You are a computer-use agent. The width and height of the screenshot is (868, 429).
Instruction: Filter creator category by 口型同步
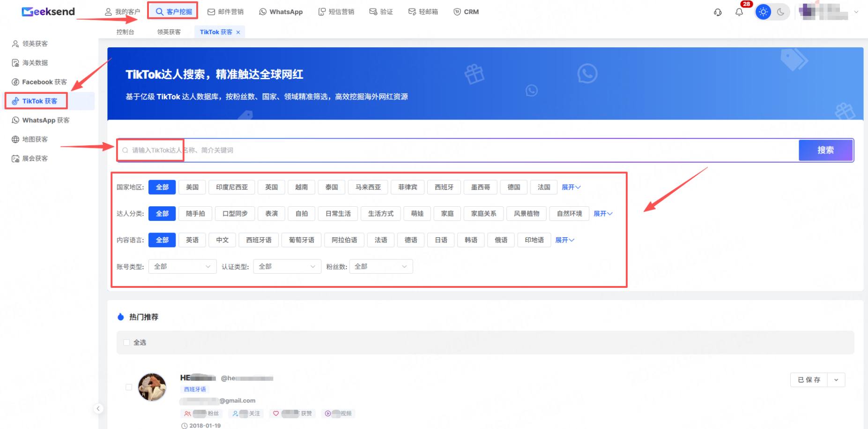coord(235,213)
